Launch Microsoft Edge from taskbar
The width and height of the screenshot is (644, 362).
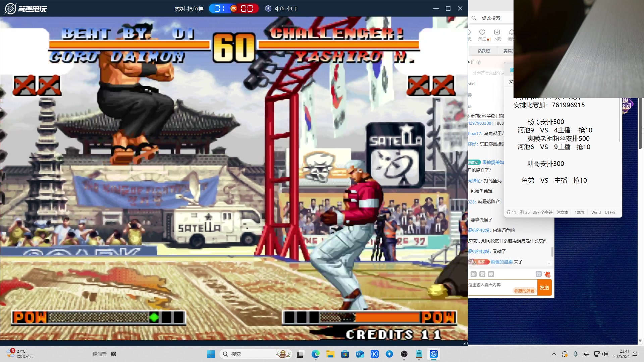(x=315, y=354)
